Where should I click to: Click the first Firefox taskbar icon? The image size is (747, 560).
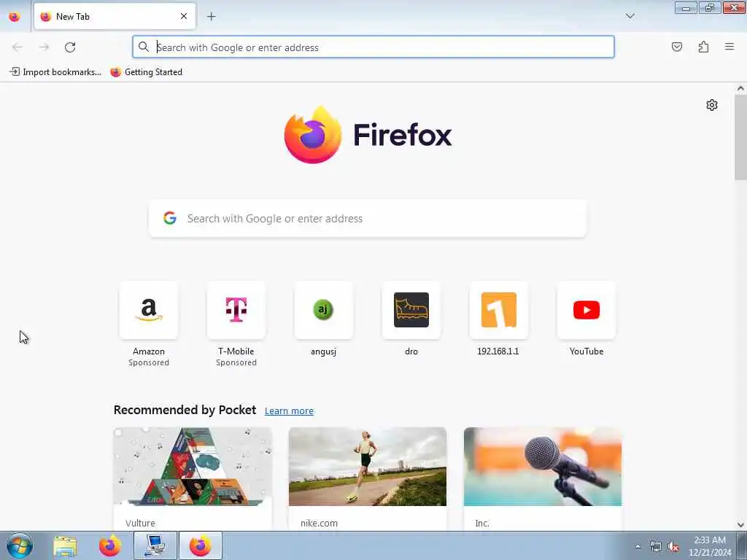110,545
